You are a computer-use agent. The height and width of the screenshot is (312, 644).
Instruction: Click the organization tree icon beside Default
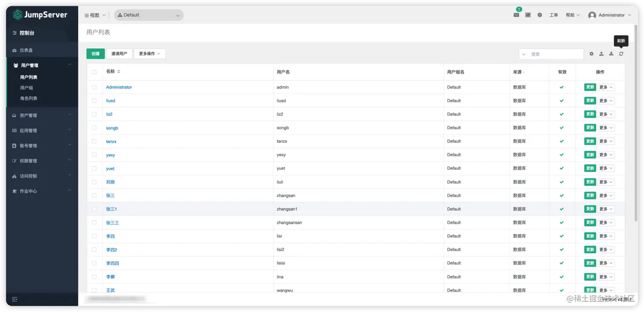pos(120,15)
